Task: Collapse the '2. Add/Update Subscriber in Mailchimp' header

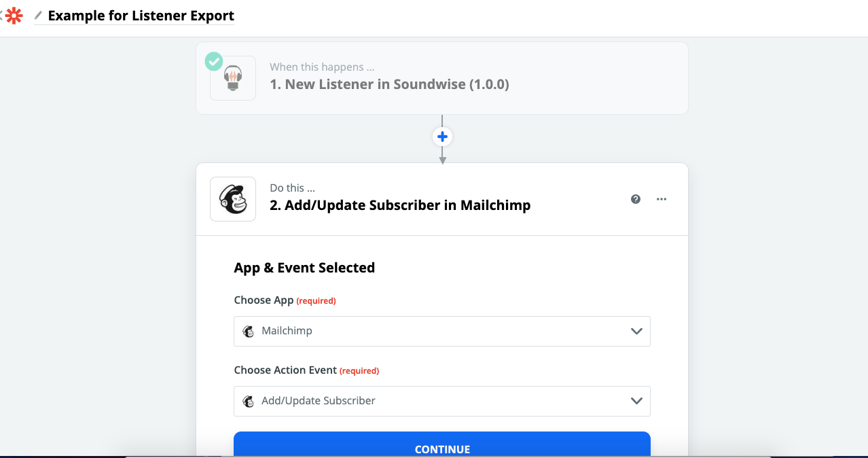Action: (x=442, y=199)
